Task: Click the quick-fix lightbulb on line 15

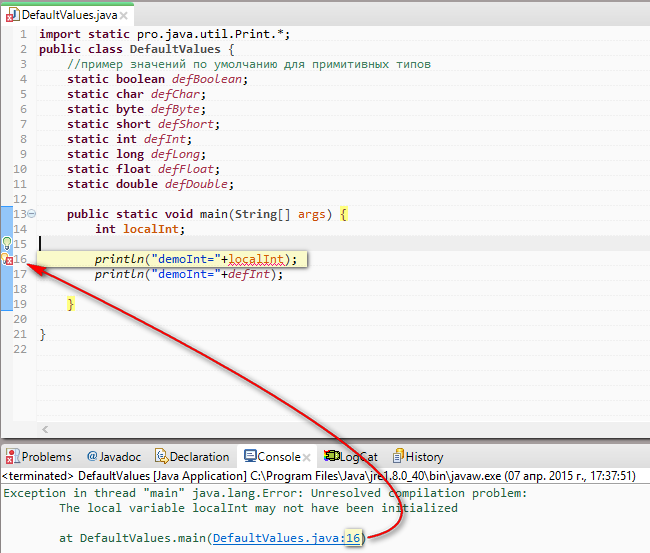Action: pos(8,244)
